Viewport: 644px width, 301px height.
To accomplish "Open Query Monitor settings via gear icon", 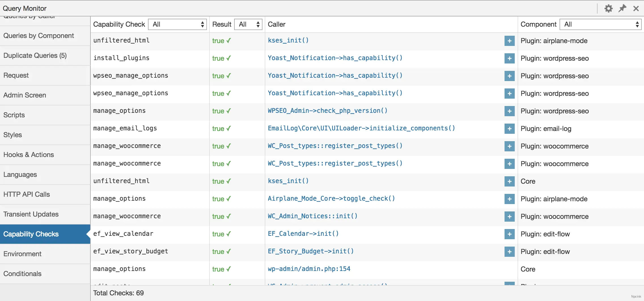I will click(609, 8).
